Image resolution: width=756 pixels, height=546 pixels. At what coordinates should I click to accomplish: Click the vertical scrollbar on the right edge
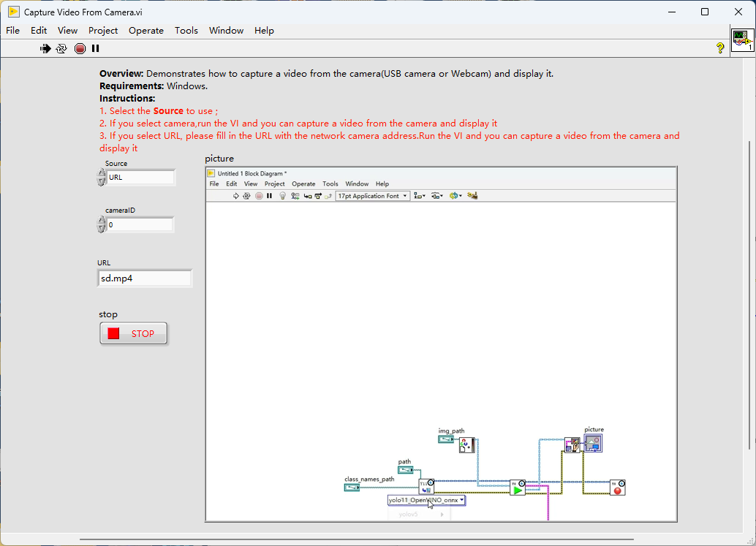coord(750,292)
